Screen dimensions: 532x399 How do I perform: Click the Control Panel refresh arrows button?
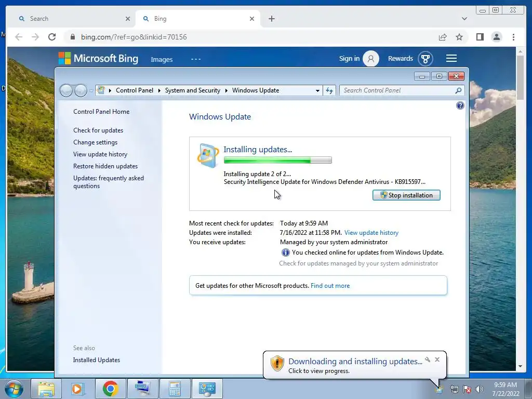click(x=329, y=90)
